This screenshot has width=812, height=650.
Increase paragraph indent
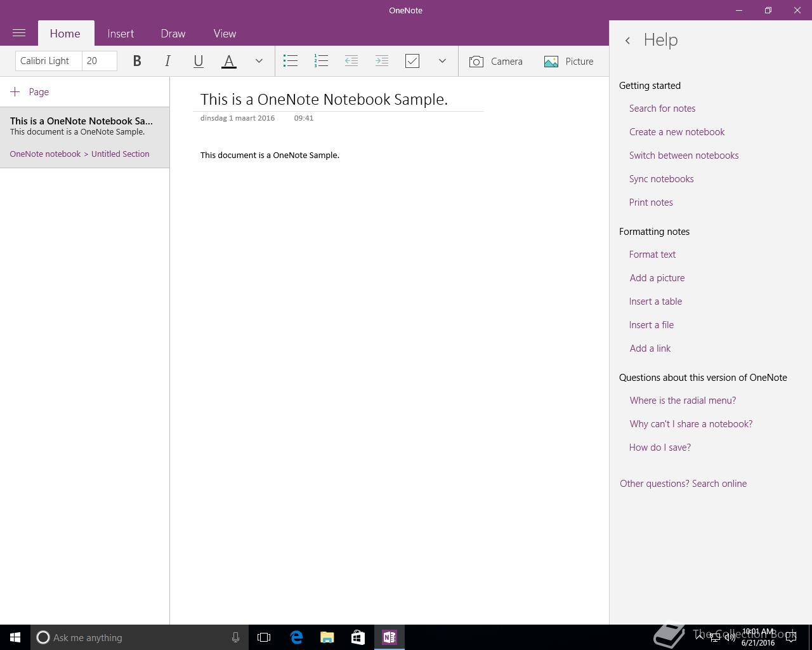[382, 61]
